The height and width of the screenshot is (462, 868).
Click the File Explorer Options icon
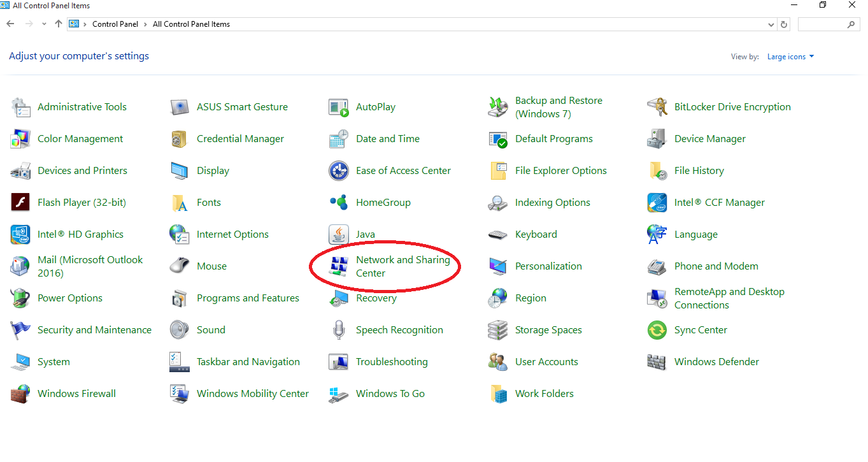pos(498,171)
